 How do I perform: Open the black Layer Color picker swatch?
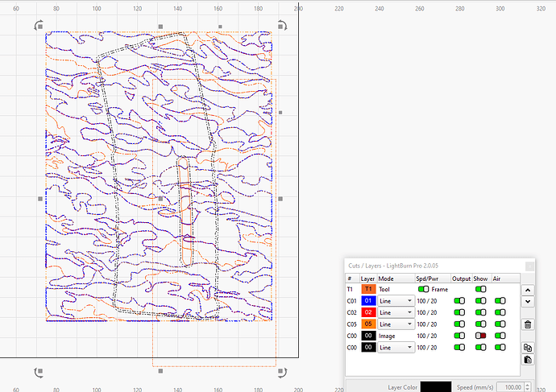tap(436, 386)
